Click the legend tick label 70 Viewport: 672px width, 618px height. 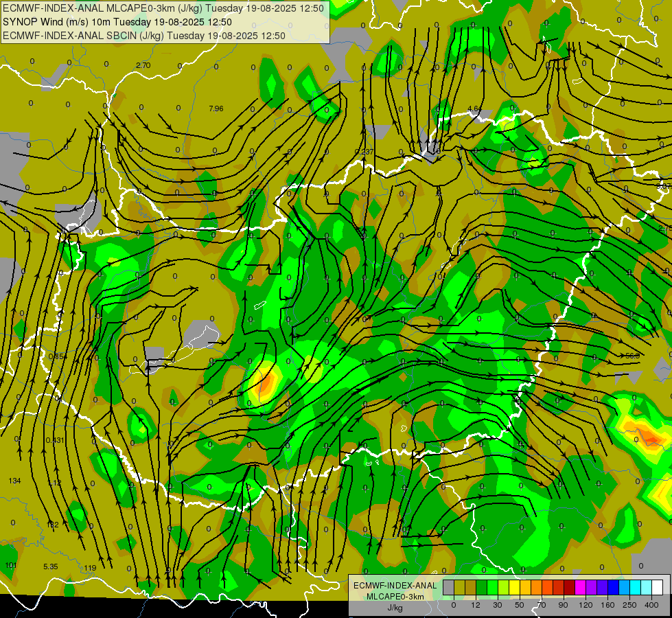pos(542,605)
